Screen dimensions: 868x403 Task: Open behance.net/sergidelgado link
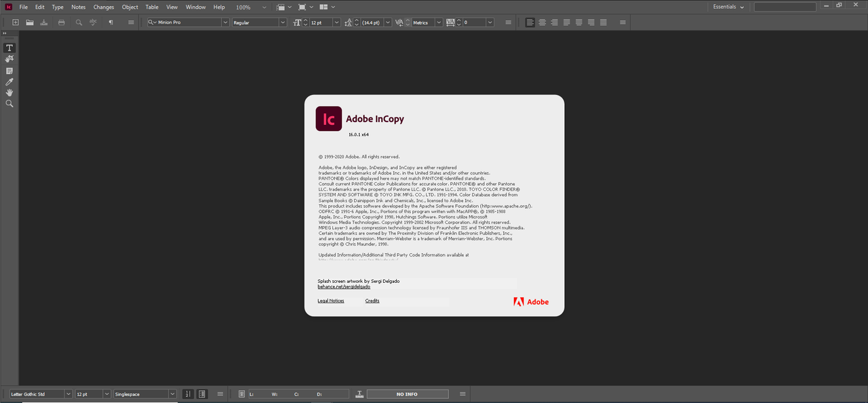coord(344,286)
